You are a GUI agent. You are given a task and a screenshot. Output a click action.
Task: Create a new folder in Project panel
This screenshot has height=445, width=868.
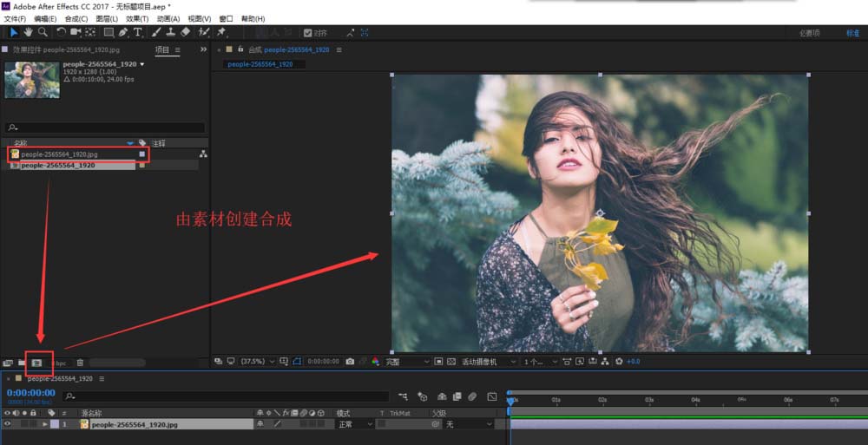pyautogui.click(x=22, y=363)
